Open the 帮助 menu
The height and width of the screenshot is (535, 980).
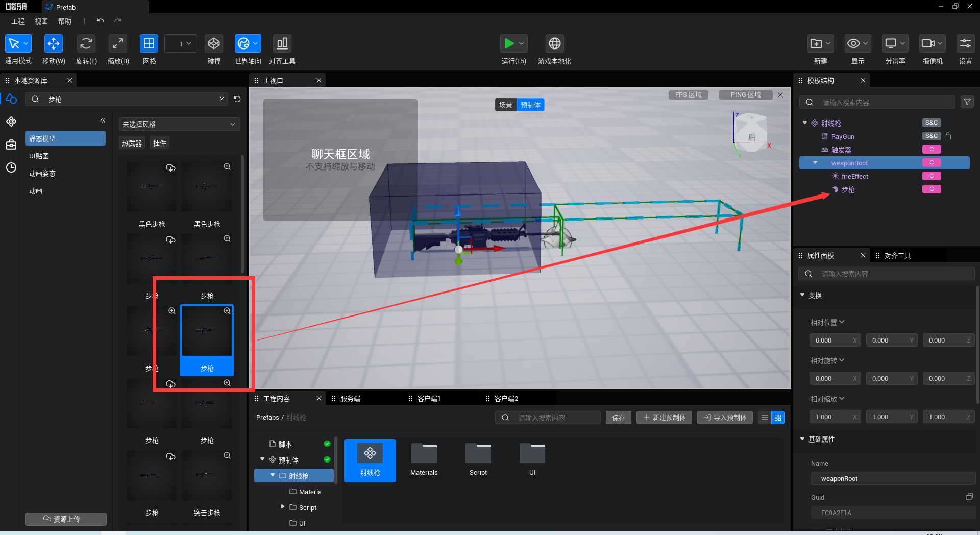pyautogui.click(x=65, y=21)
